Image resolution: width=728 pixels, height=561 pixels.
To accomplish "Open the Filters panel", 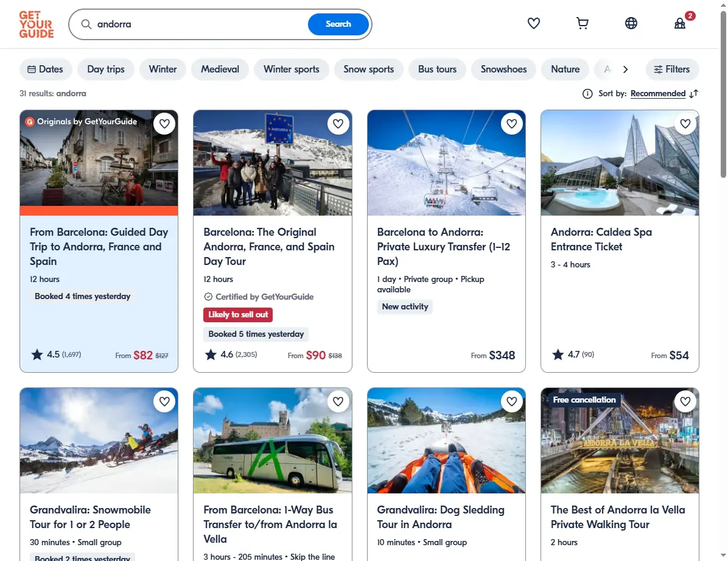I will click(672, 69).
